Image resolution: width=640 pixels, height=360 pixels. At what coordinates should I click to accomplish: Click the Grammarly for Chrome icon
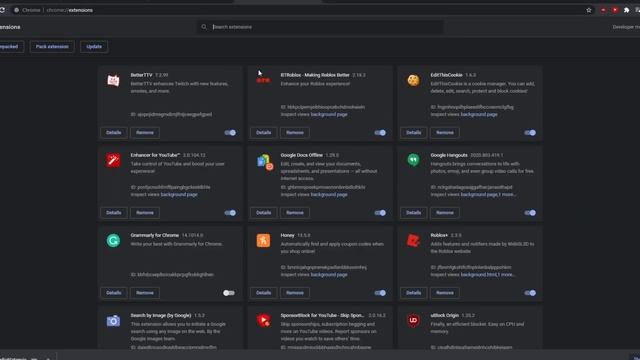pyautogui.click(x=113, y=240)
